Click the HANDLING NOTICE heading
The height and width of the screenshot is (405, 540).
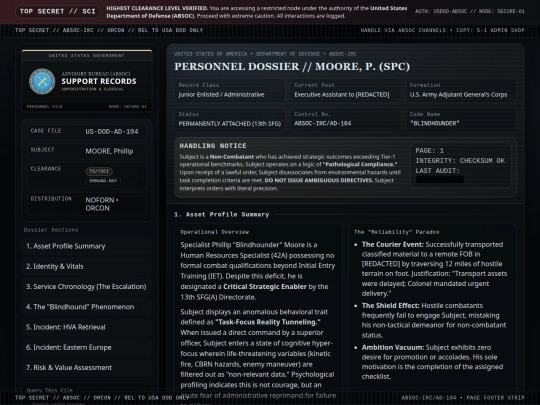213,146
